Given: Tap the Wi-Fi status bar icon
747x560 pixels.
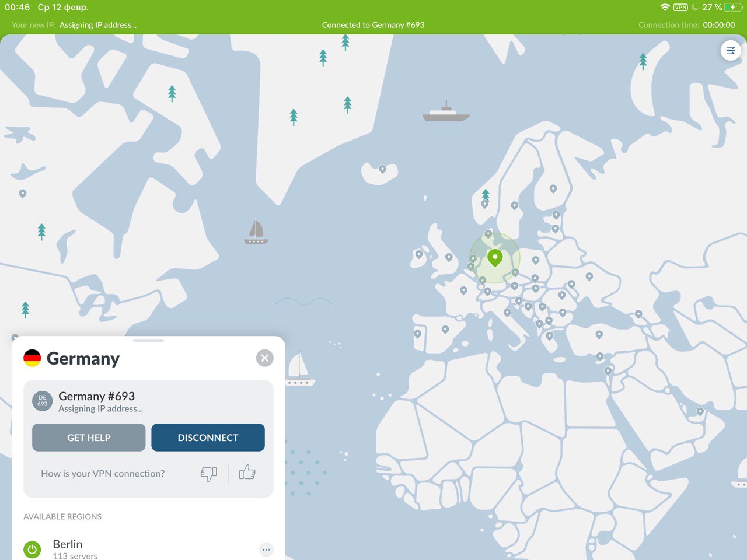Looking at the screenshot, I should [665, 8].
